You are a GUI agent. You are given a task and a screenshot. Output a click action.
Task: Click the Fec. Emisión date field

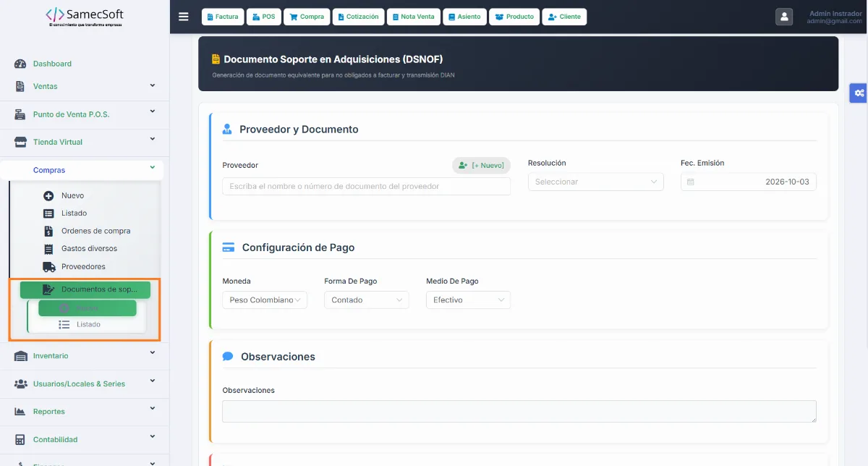pyautogui.click(x=749, y=182)
